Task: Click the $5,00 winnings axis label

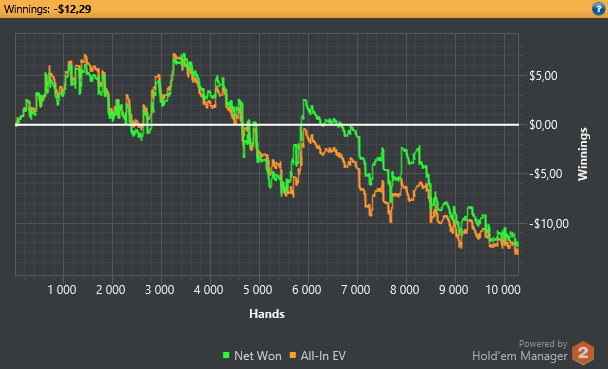Action: point(543,76)
